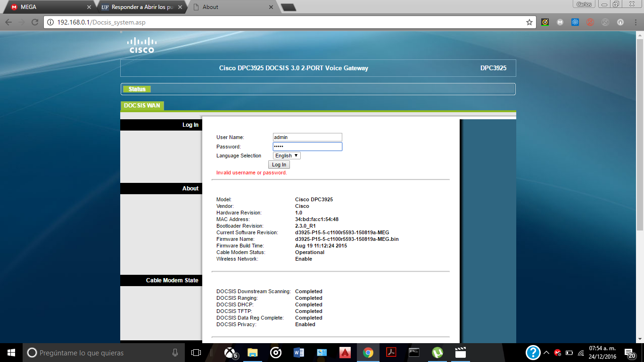Click the address bar URL
644x362 pixels.
101,22
